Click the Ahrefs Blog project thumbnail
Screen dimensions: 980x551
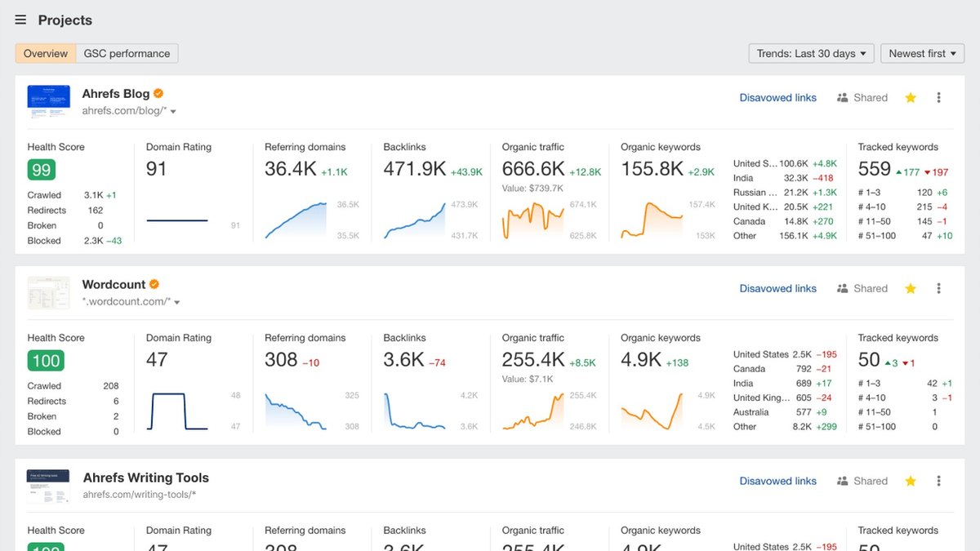pyautogui.click(x=49, y=101)
